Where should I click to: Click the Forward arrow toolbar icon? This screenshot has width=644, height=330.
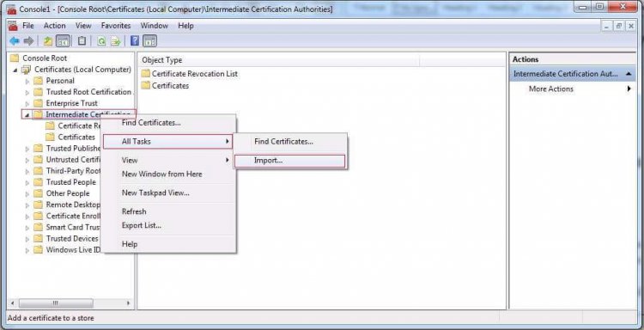[x=28, y=40]
